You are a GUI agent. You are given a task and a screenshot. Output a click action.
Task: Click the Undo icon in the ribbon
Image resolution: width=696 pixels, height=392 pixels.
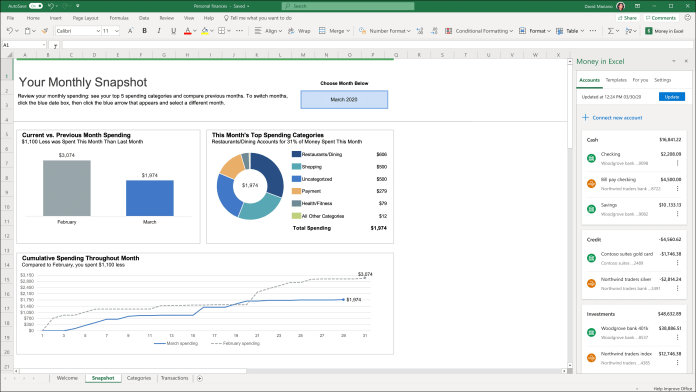(x=10, y=31)
